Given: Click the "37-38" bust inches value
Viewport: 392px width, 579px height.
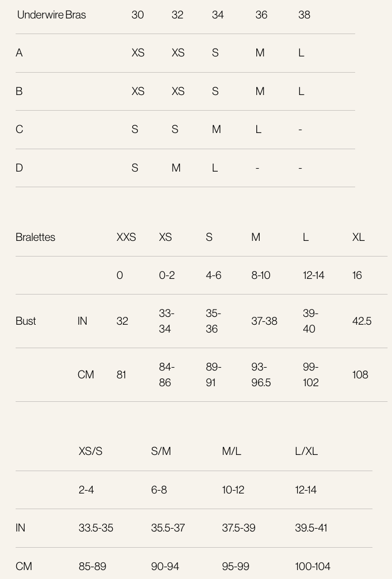Looking at the screenshot, I should tap(264, 321).
